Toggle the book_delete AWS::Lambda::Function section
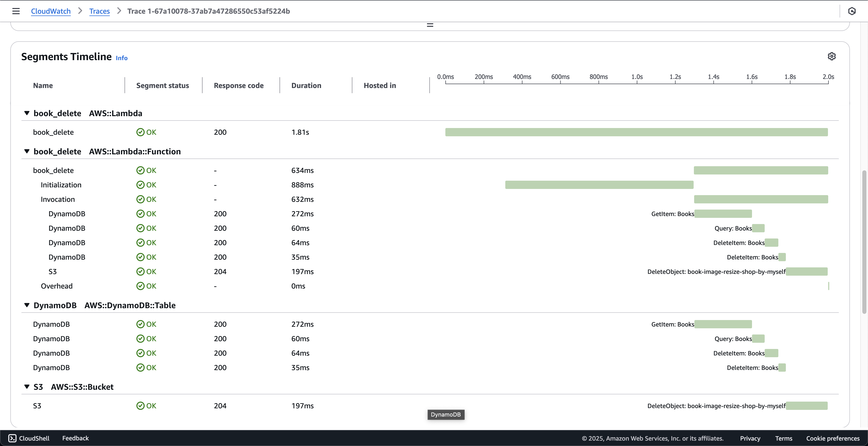The image size is (868, 446). click(26, 151)
